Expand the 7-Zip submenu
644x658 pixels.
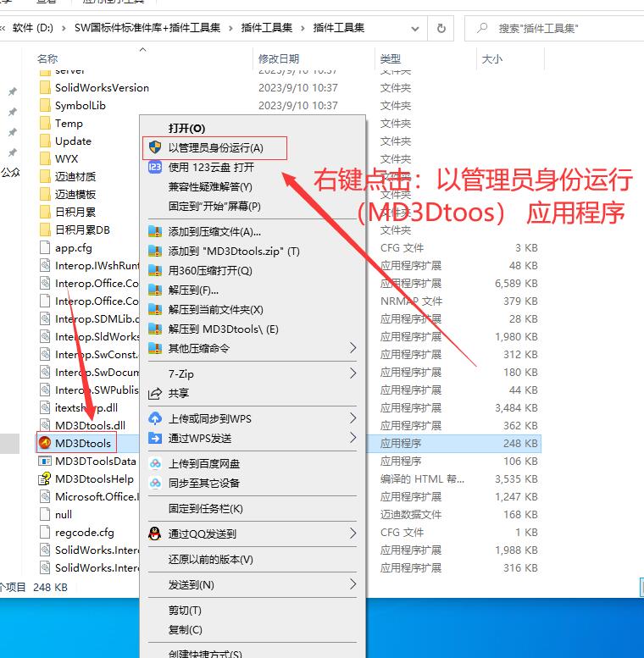[x=353, y=373]
